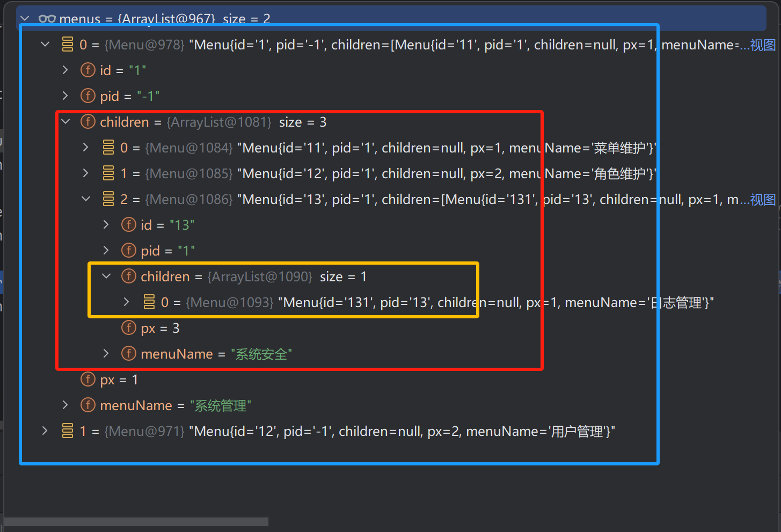Expand the Menu@1093 element with id 131
781x532 pixels.
click(x=127, y=302)
